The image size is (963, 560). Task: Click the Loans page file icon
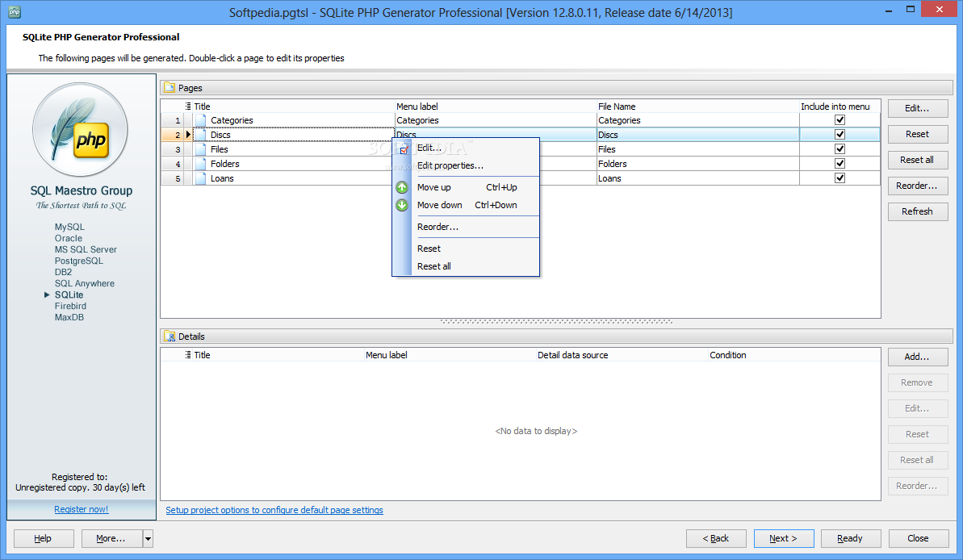tap(201, 178)
